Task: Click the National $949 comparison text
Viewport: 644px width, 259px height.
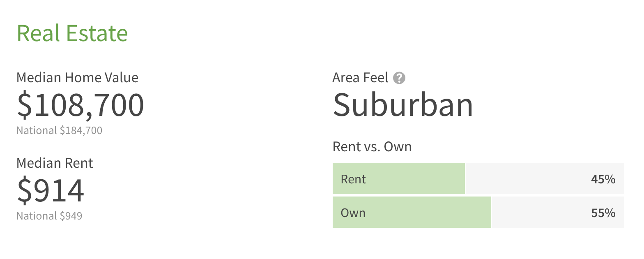Action: click(x=49, y=216)
